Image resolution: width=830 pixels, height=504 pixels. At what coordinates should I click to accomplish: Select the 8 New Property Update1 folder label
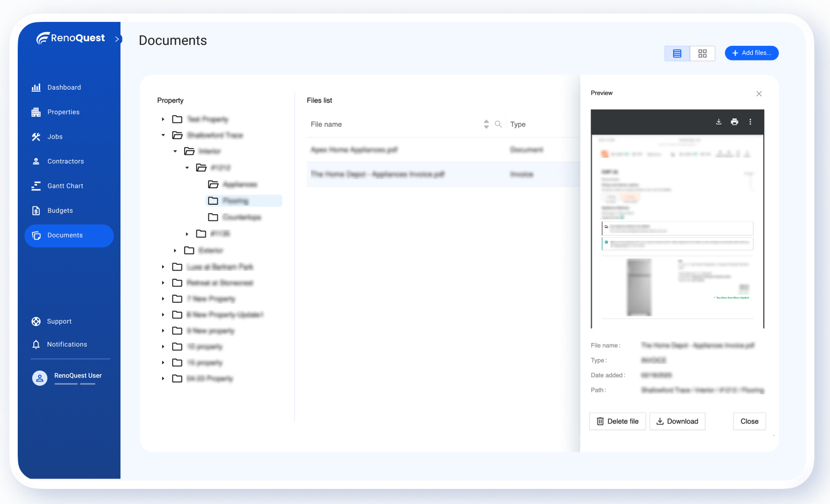tap(225, 315)
